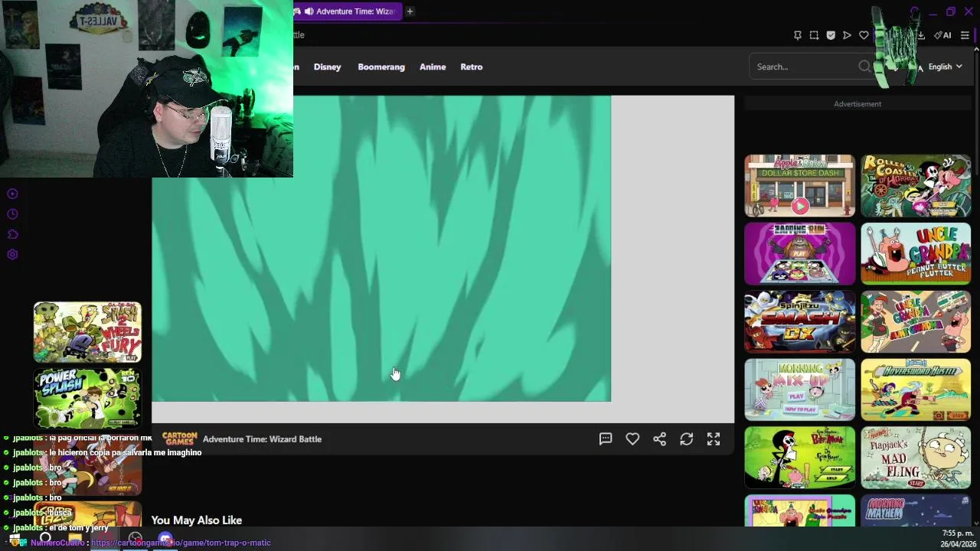Click the search magnifier icon
Screen dimensions: 980x551
864,67
